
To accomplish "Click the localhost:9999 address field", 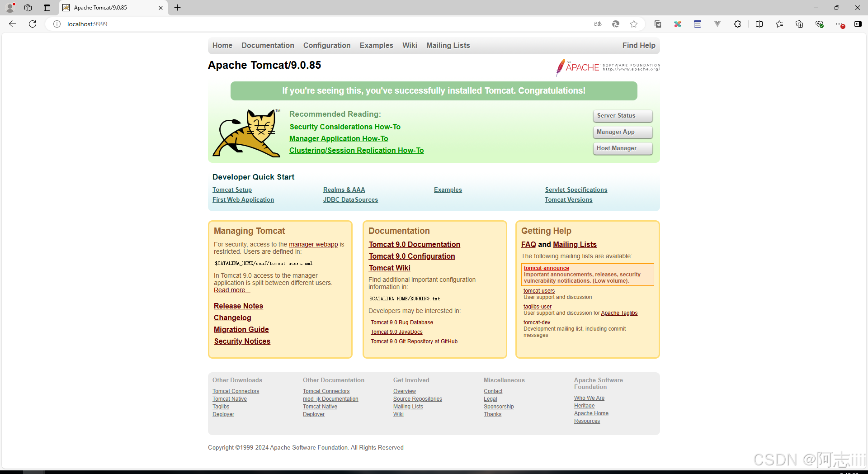I will click(x=87, y=24).
